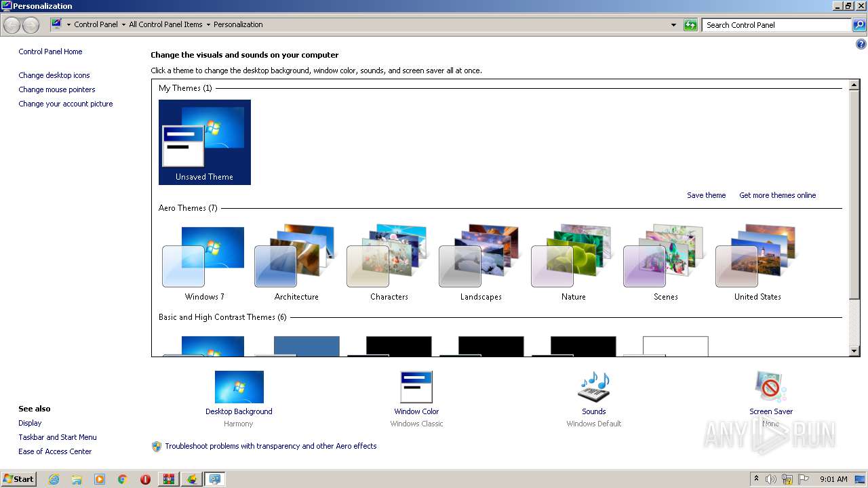Click the network tray icon

787,479
